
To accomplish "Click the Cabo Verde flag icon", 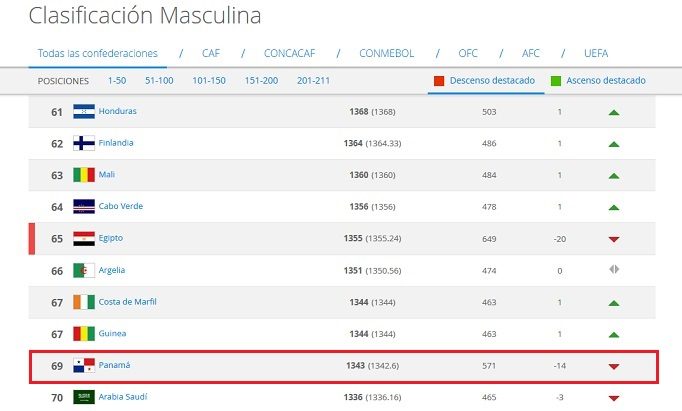I will coord(84,207).
